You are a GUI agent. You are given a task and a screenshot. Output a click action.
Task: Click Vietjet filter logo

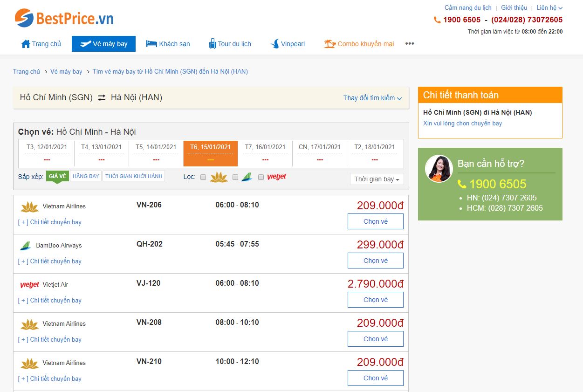(276, 177)
